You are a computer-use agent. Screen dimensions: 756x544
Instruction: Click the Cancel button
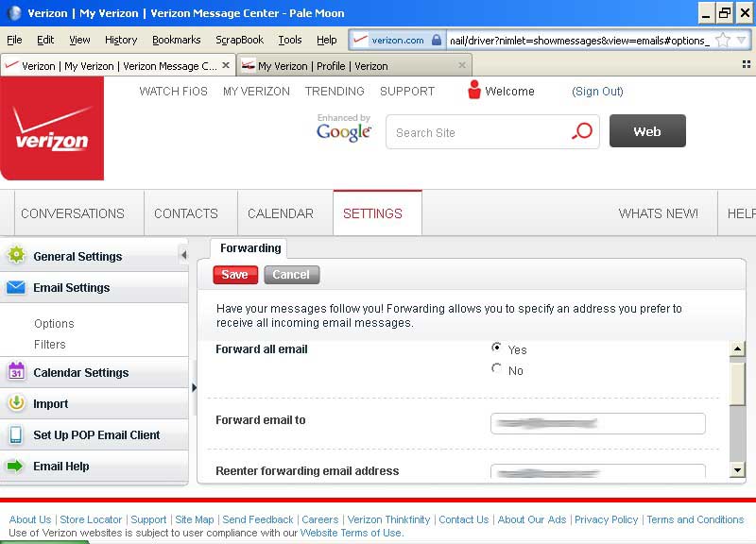tap(291, 275)
